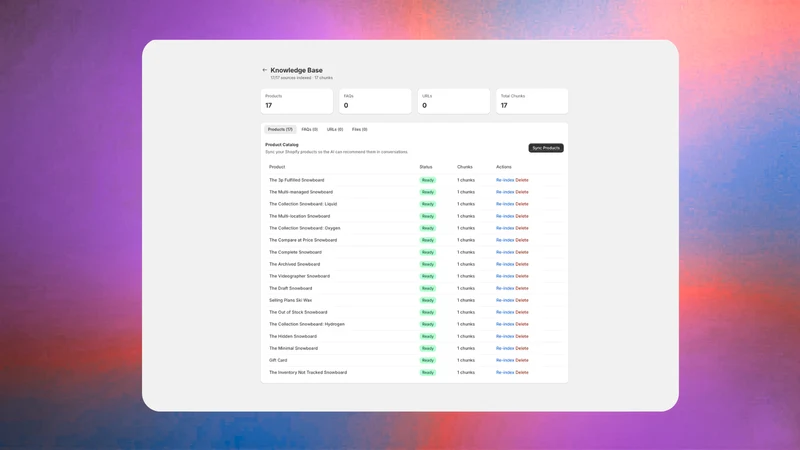Open the FAQs (0) tab
800x450 pixels.
click(x=310, y=130)
